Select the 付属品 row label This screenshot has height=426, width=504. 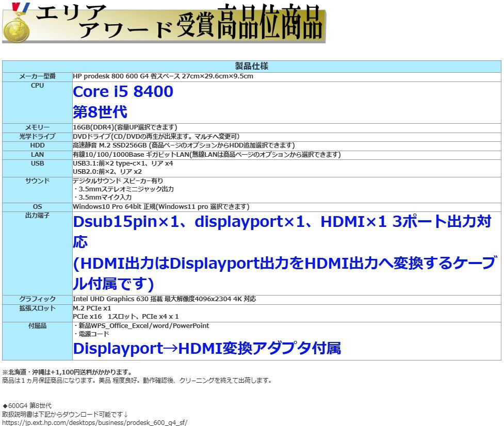(37, 325)
